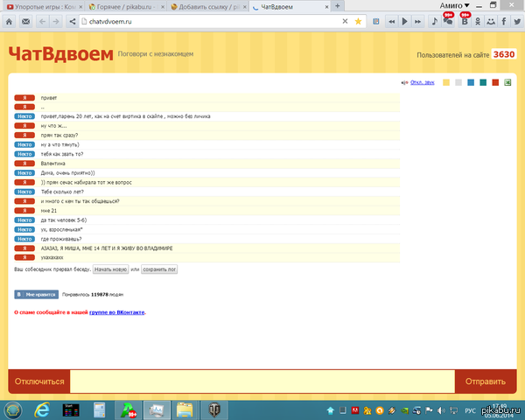Open World of Tanks taskbar icon

(x=214, y=409)
